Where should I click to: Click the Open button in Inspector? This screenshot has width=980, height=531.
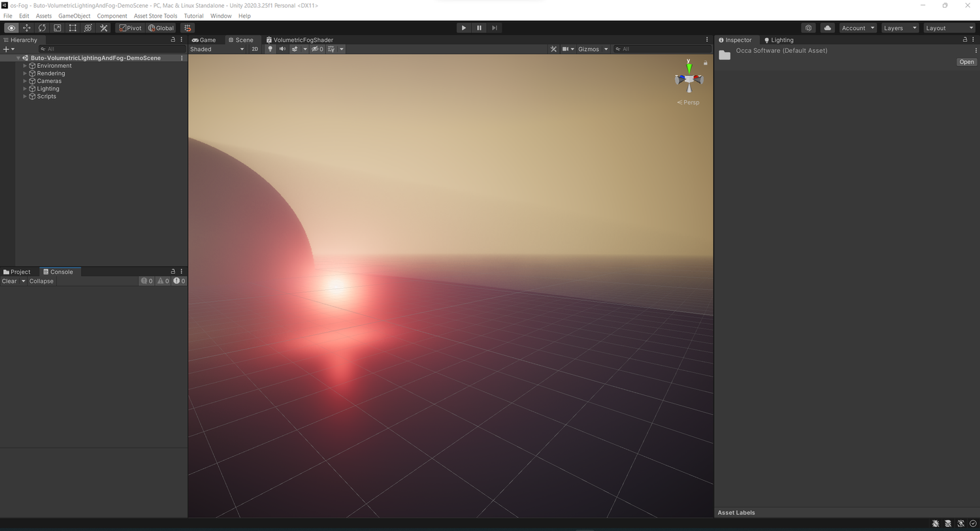coord(966,62)
